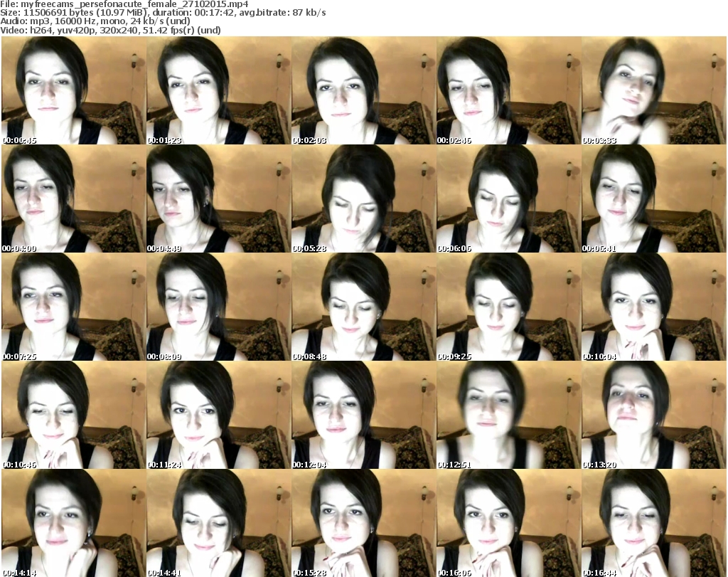Screen dimensions: 728x577
Task: Choose the frame timestamped 00:10:46
Action: [x=74, y=415]
